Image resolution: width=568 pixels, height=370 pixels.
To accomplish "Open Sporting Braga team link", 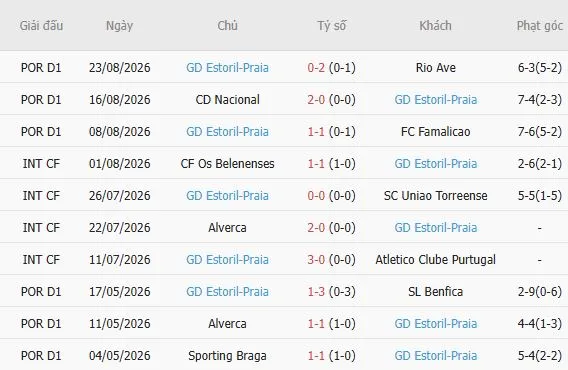I will (227, 356).
